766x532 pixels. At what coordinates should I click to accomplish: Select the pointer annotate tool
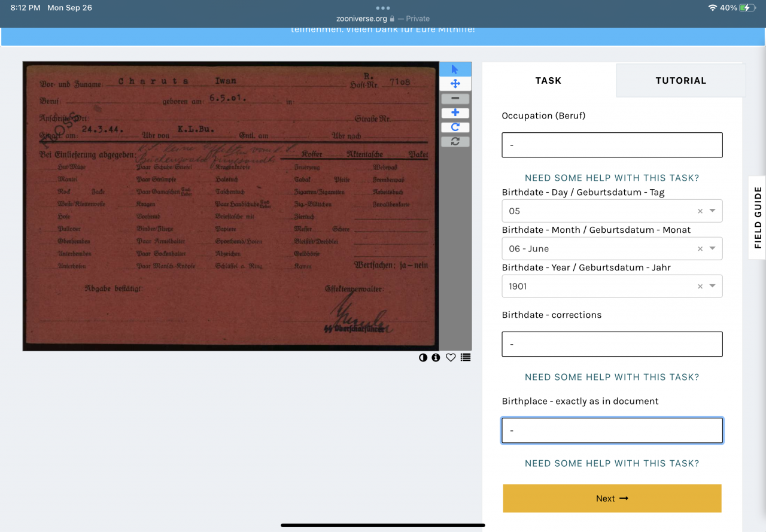click(x=455, y=69)
